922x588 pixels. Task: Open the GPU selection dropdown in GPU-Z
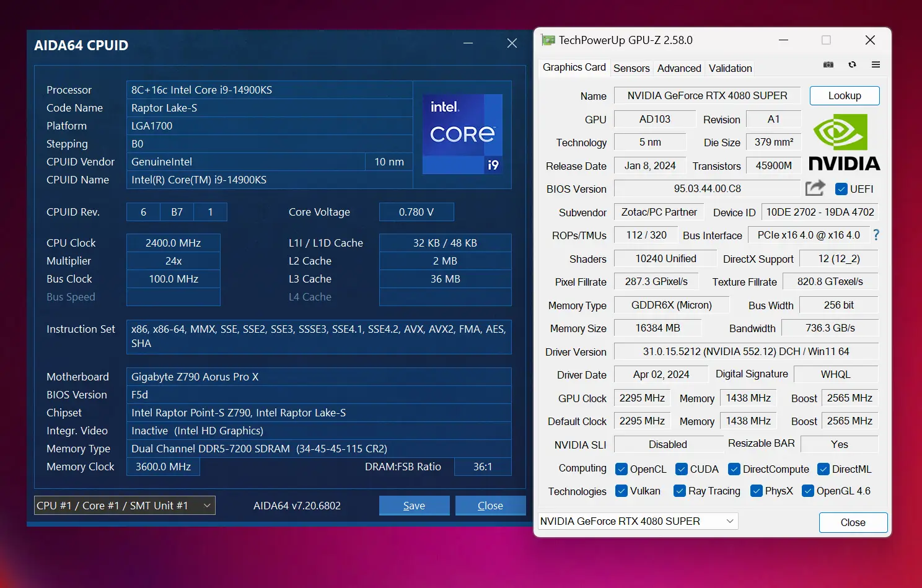point(638,521)
